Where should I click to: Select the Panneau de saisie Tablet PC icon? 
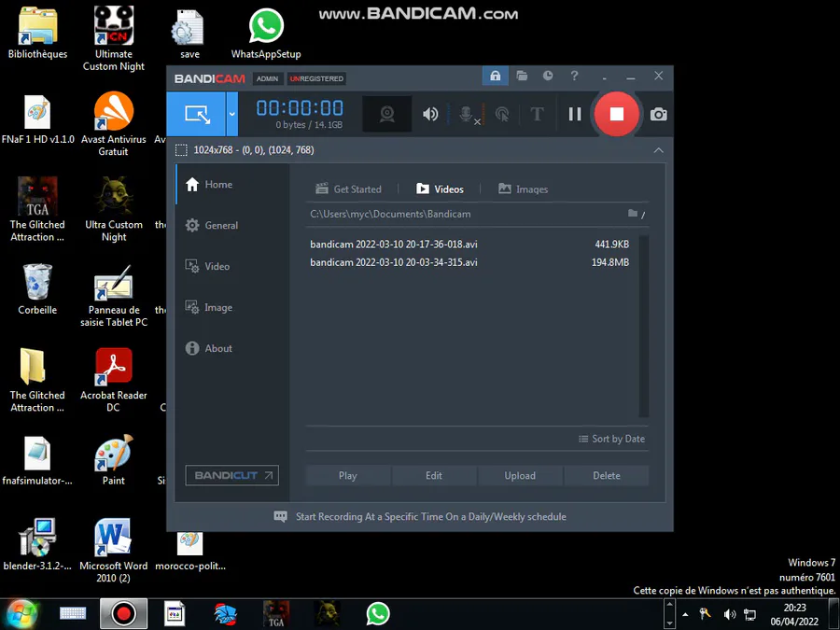pyautogui.click(x=114, y=295)
